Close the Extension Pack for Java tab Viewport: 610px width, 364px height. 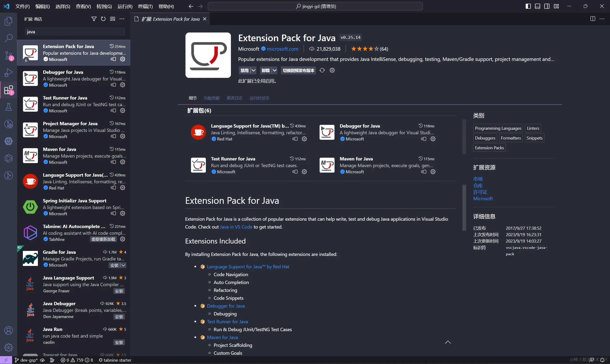pyautogui.click(x=204, y=19)
